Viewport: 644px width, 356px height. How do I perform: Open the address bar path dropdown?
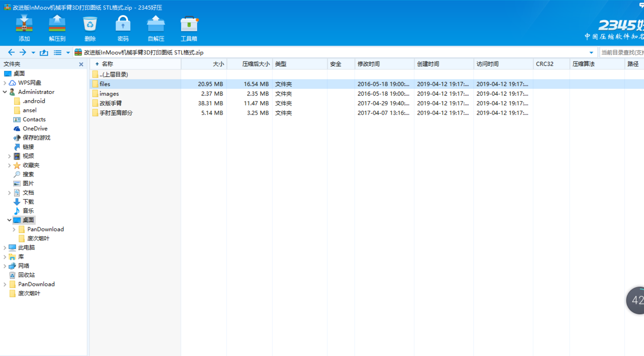click(x=591, y=53)
